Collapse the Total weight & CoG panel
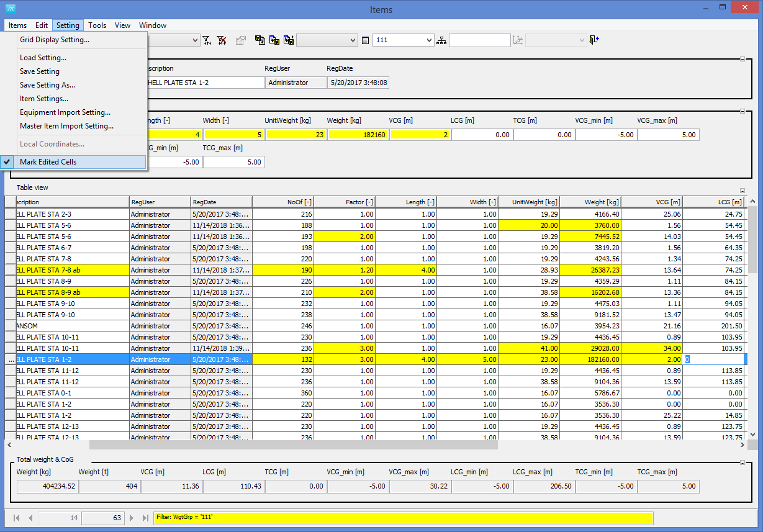This screenshot has width=763, height=532. pyautogui.click(x=742, y=462)
